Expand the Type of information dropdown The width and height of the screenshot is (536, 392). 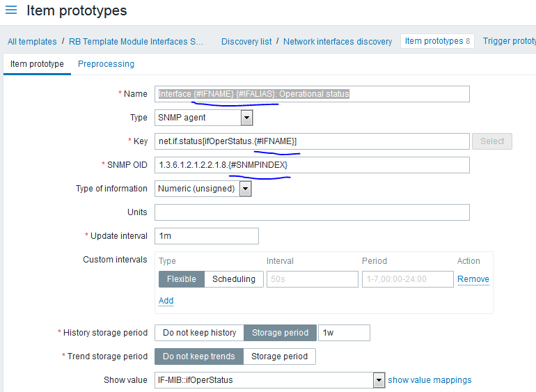click(203, 189)
